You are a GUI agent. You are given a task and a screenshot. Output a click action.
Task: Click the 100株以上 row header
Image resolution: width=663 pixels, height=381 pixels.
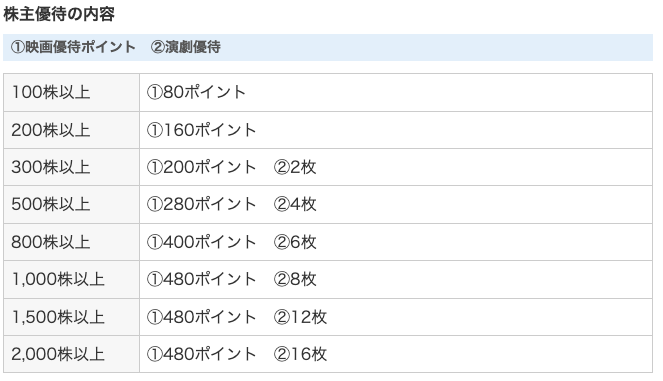pos(71,92)
